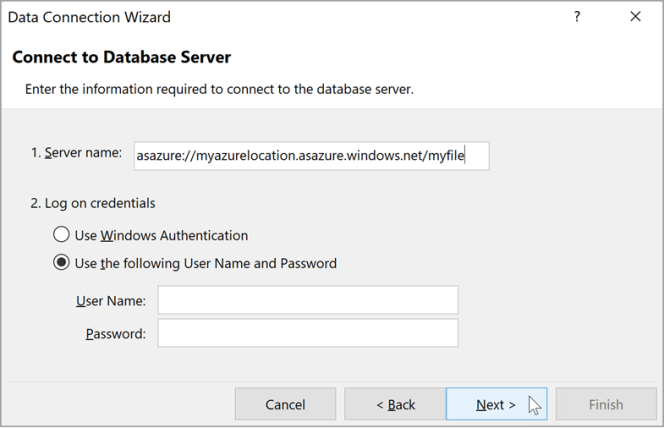Click the "1. Server name:" label
The width and height of the screenshot is (664, 428).
point(76,153)
